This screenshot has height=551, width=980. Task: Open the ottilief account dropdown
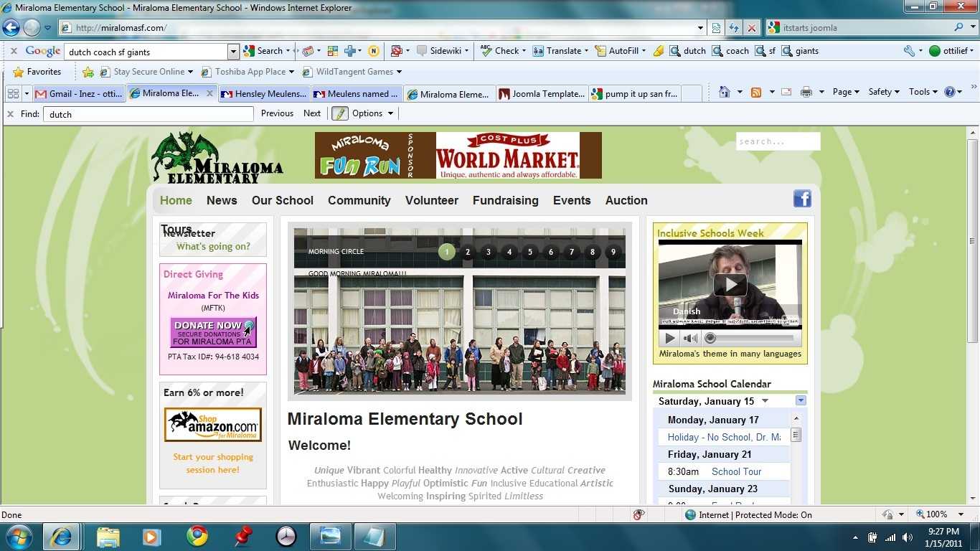click(x=953, y=51)
